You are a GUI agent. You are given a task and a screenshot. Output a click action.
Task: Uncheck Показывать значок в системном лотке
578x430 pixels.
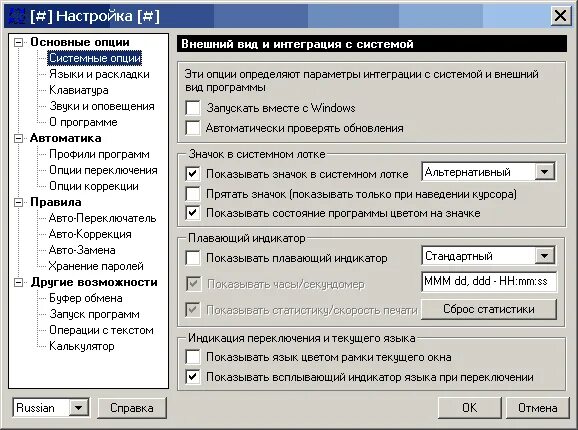193,174
